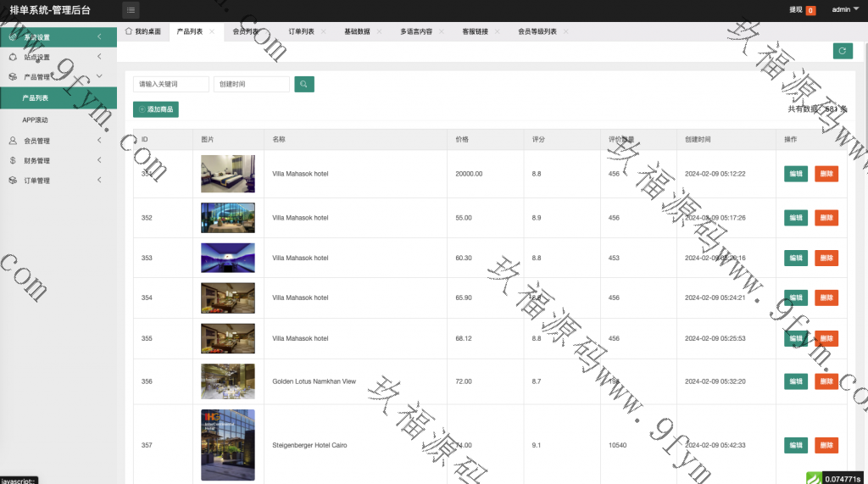Image resolution: width=868 pixels, height=484 pixels.
Task: Close the 订单列表 tab
Action: 323,31
